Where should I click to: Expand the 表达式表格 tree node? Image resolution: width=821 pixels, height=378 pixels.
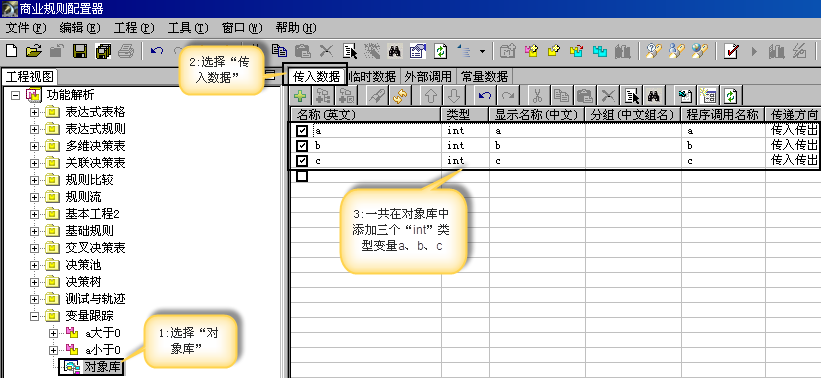[34, 112]
